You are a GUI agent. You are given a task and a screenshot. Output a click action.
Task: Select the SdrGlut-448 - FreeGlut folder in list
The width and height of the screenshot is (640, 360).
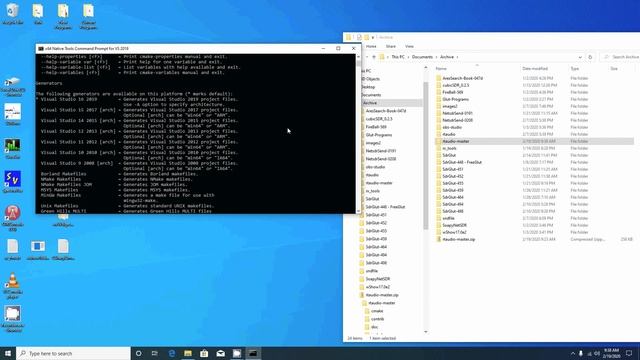pyautogui.click(x=462, y=162)
